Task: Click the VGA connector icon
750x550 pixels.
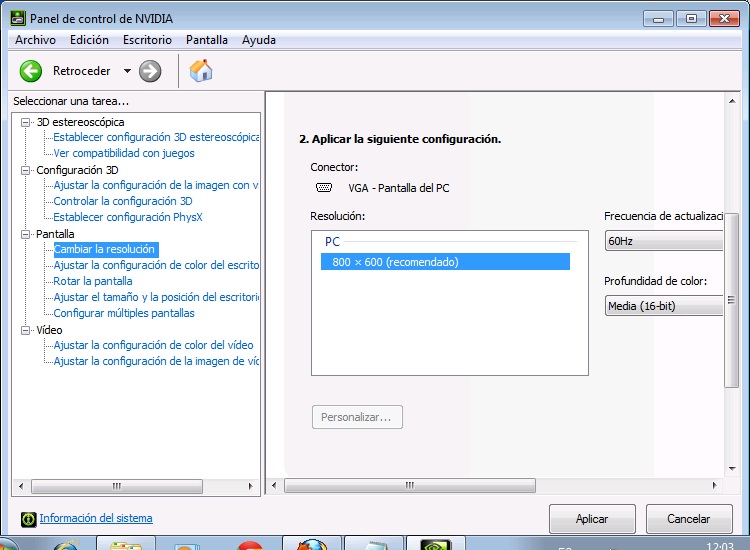Action: [323, 187]
